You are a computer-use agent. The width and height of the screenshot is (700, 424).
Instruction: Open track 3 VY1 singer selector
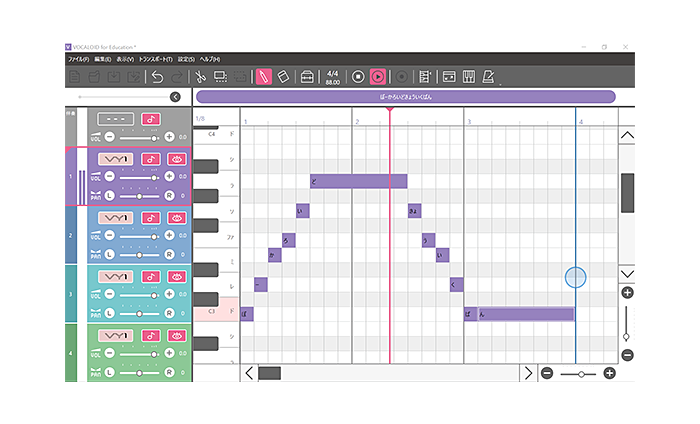point(116,277)
